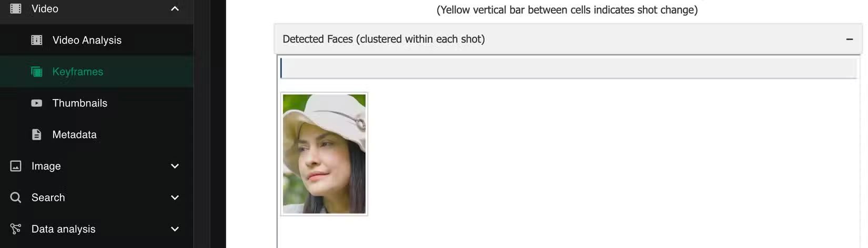Screen dimensions: 868x248
Task: Click the Detected Faces header title
Action: [383, 39]
